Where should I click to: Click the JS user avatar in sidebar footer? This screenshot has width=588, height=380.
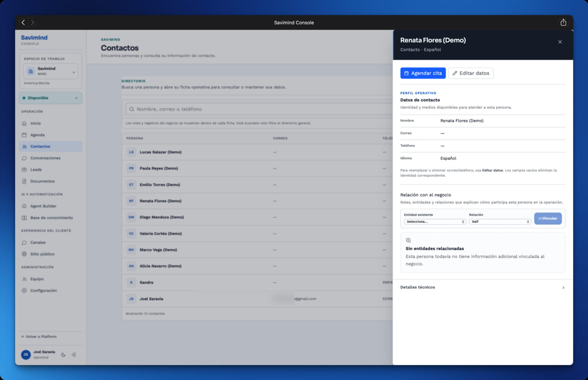click(x=26, y=355)
